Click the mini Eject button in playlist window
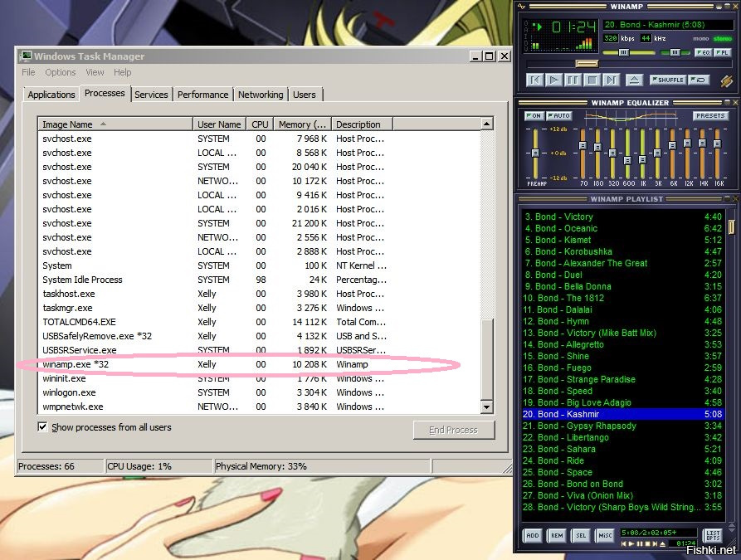Viewport: 741px width, 560px height. [662, 544]
